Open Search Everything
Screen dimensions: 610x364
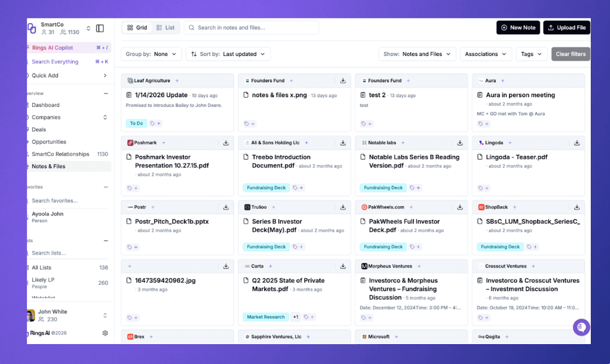69,62
